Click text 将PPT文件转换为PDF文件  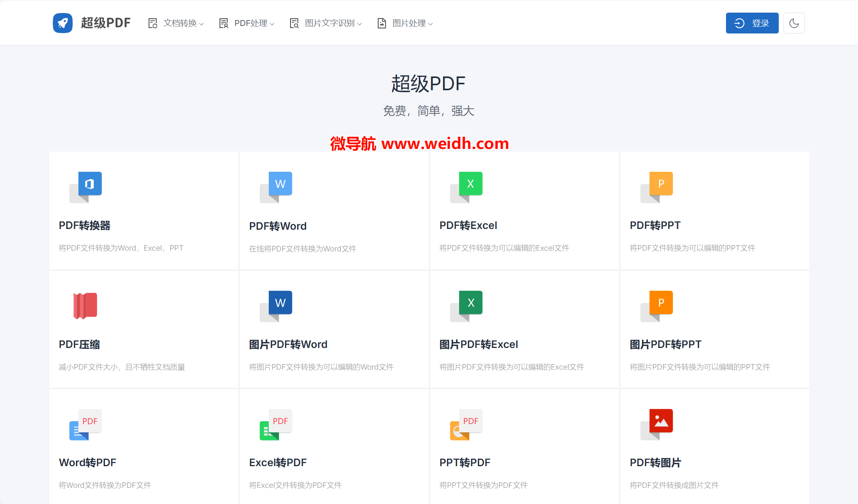(484, 485)
